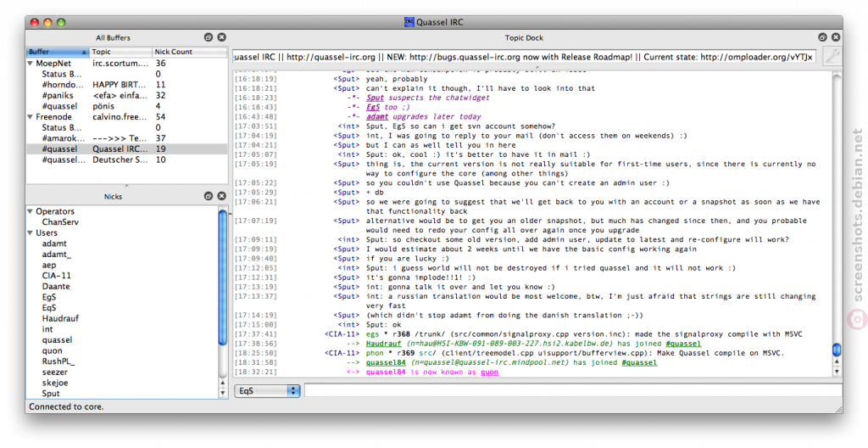
Task: Select nick int in Users list
Action: [x=47, y=329]
